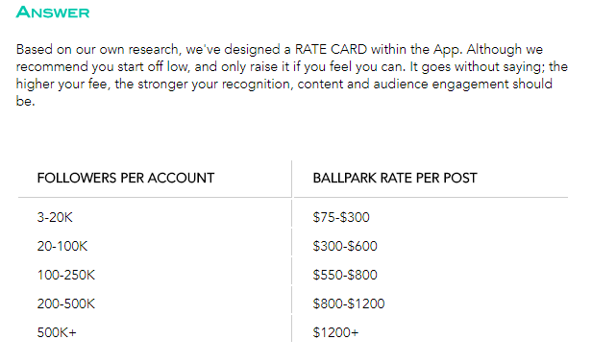Click the $550-$800 rate cell
The image size is (592, 364).
coord(345,275)
